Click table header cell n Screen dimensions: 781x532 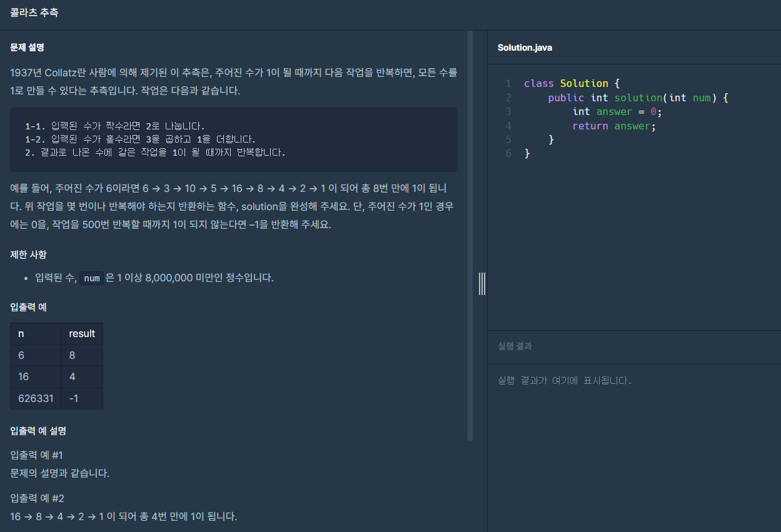[x=36, y=334]
